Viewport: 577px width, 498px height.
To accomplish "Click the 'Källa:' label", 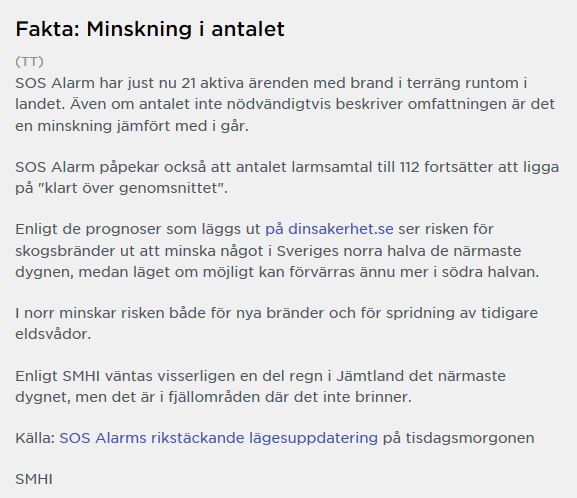I will click(35, 438).
